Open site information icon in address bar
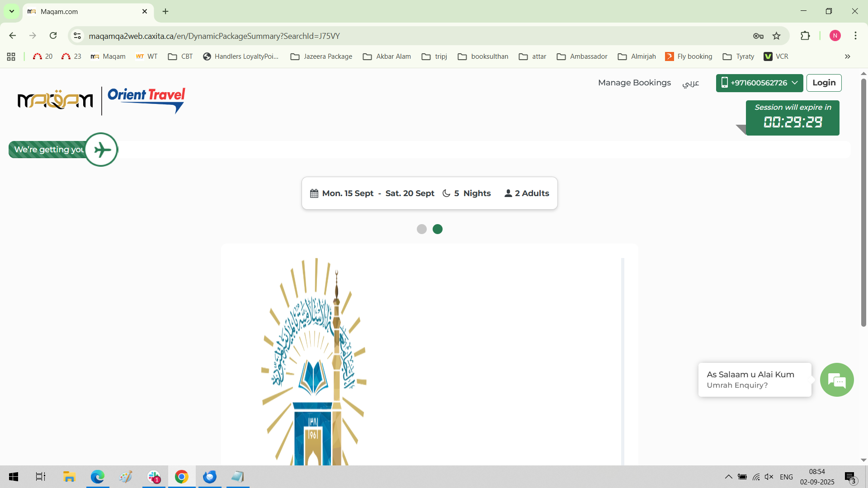 point(77,36)
